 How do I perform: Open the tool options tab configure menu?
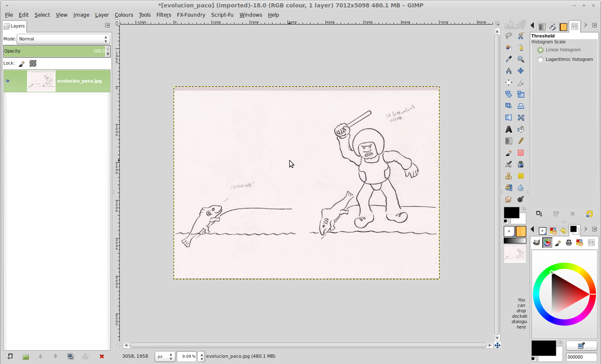pos(594,25)
